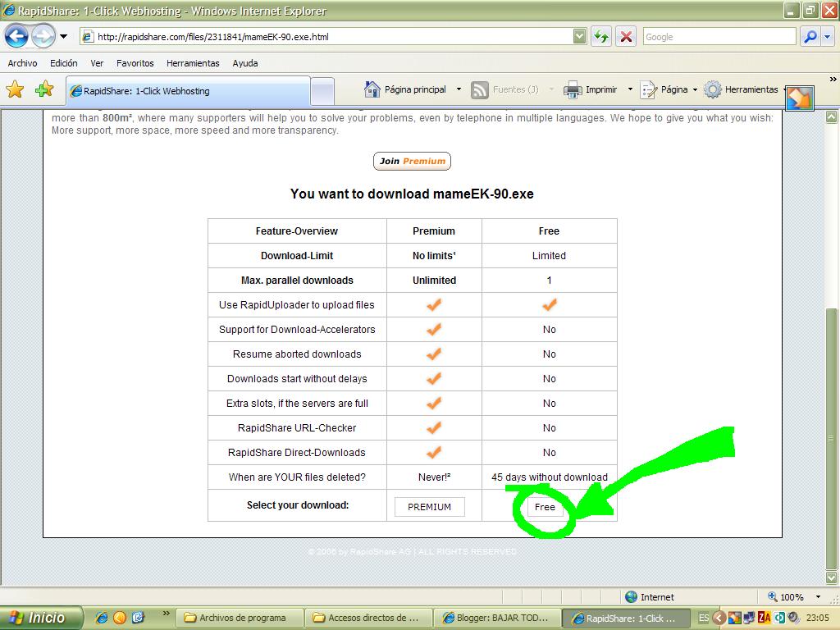This screenshot has width=840, height=630.
Task: Open the Favorites Center star icon
Action: pyautogui.click(x=16, y=89)
